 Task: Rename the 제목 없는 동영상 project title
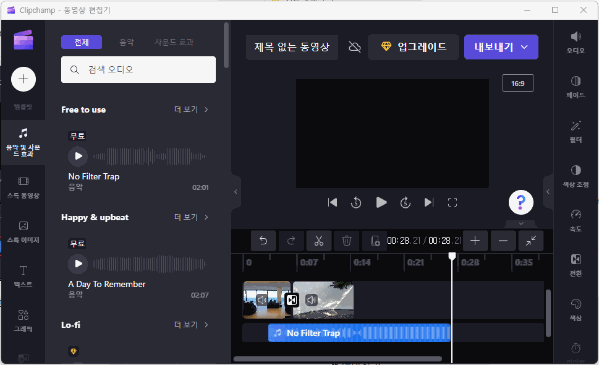tap(292, 47)
